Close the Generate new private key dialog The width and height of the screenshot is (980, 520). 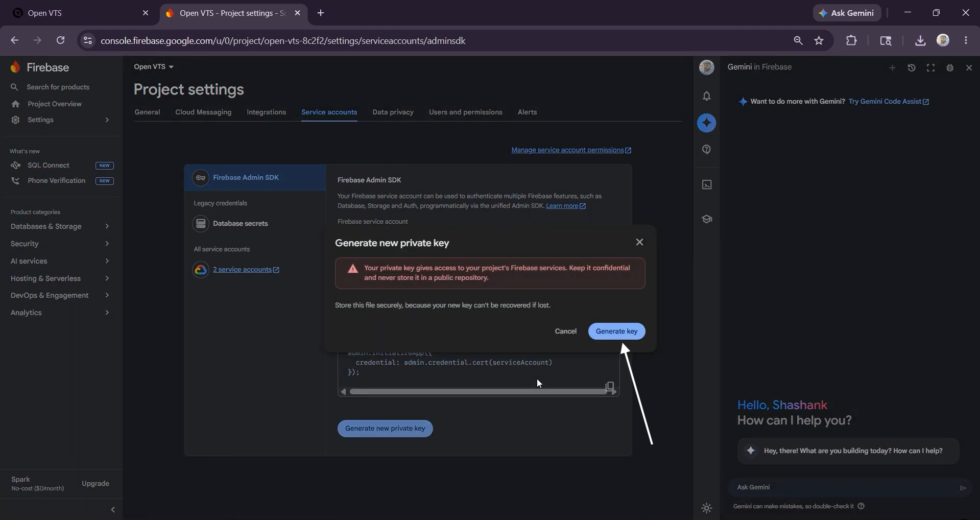[639, 242]
